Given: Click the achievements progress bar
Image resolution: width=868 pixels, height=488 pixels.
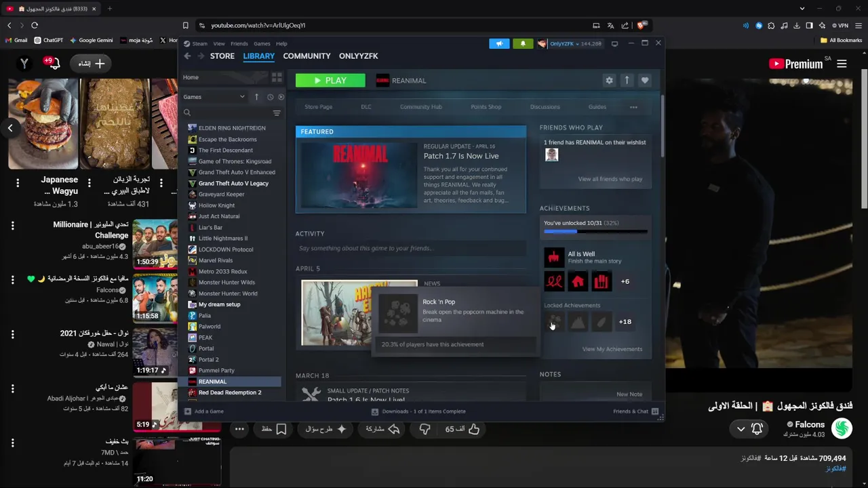Looking at the screenshot, I should coord(595,232).
